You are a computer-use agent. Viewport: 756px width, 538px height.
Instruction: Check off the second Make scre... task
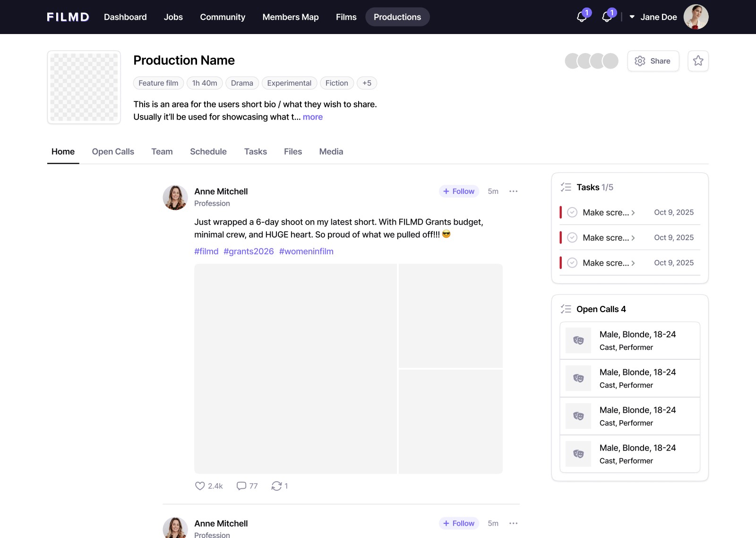[572, 238]
